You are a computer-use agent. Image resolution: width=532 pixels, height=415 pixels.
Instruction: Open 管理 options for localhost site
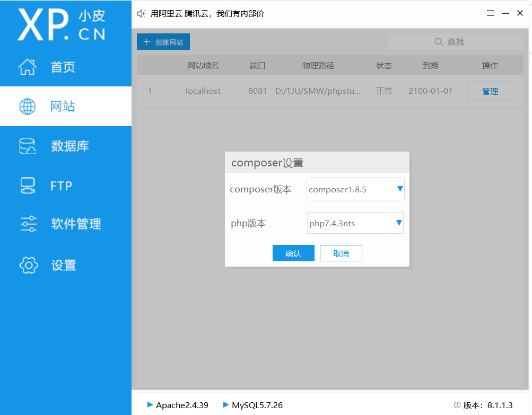click(490, 91)
